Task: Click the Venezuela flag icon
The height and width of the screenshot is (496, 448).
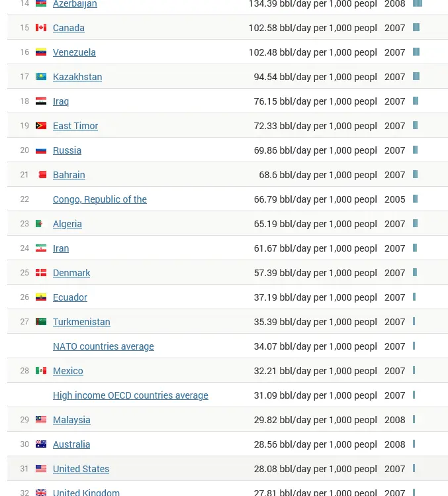Action: click(41, 52)
